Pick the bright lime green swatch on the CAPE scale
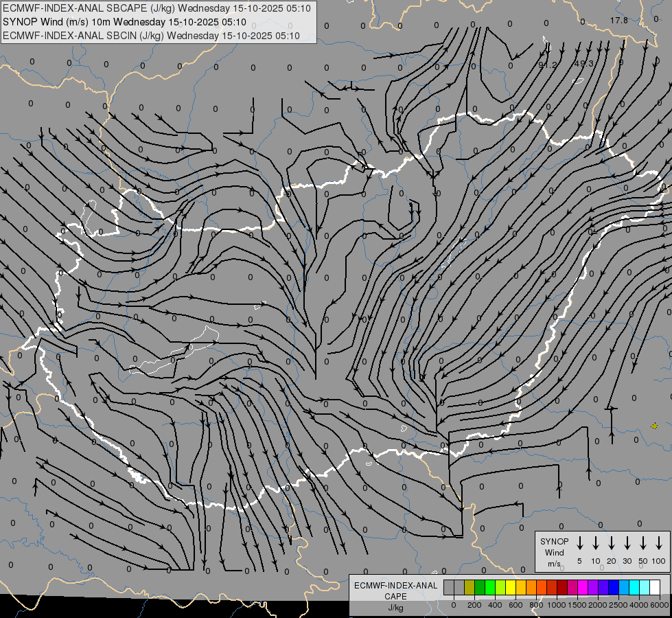 point(490,587)
